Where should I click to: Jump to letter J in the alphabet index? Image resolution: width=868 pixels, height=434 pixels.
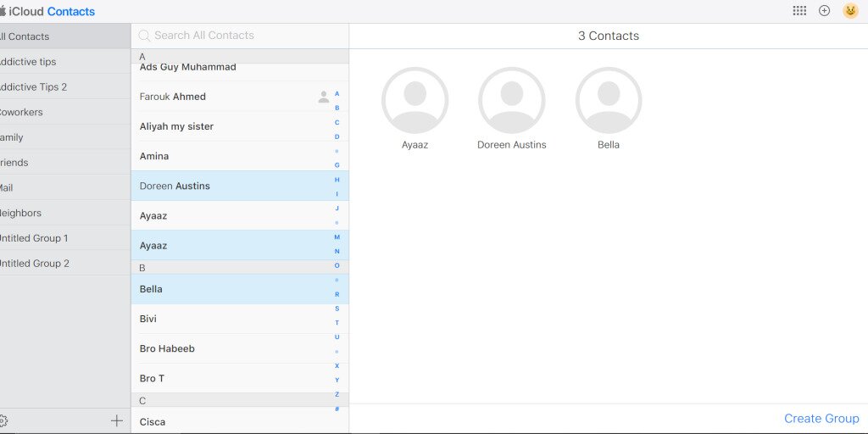(337, 209)
